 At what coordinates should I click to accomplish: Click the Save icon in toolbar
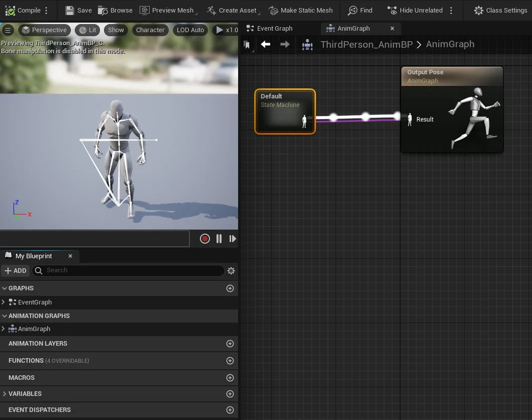point(69,11)
